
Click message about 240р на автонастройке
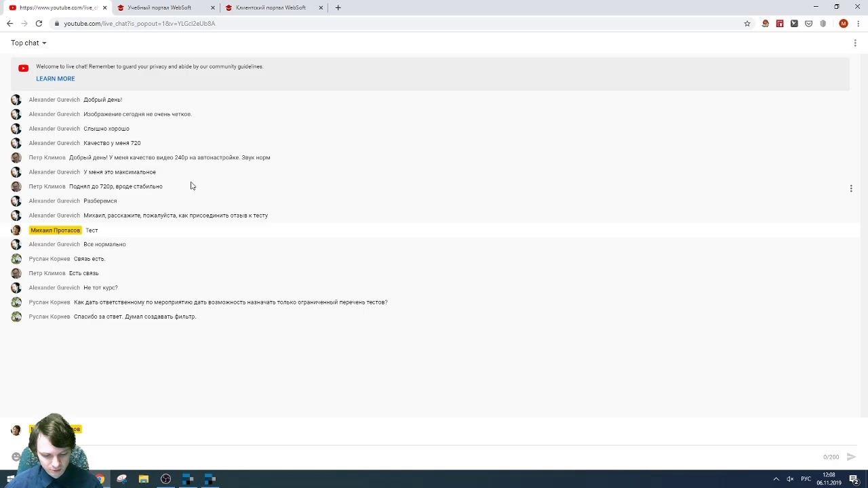pos(170,157)
